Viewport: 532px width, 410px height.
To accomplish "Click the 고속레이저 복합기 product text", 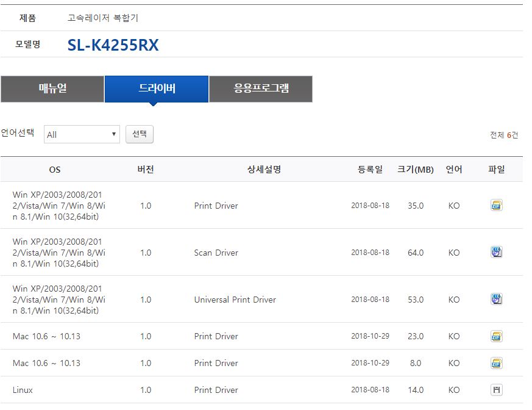I will point(103,18).
